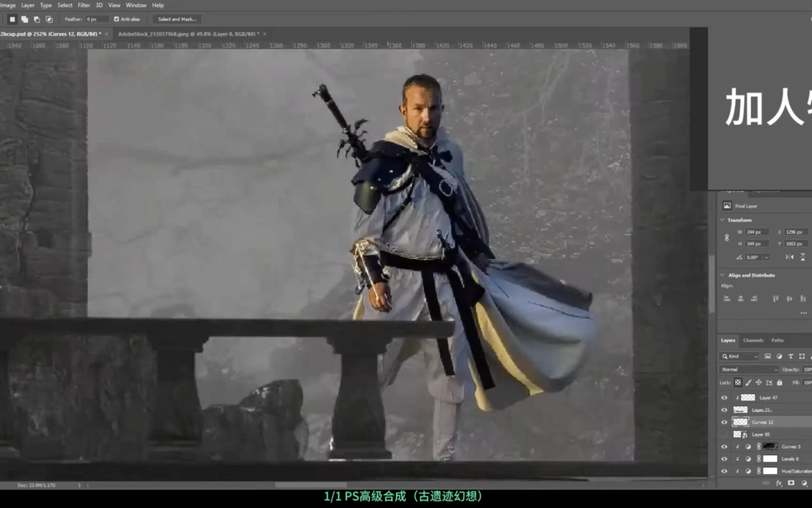Image resolution: width=812 pixels, height=508 pixels.
Task: Switch to AdobeStock_212037968.jpeg document tab
Action: (x=189, y=34)
